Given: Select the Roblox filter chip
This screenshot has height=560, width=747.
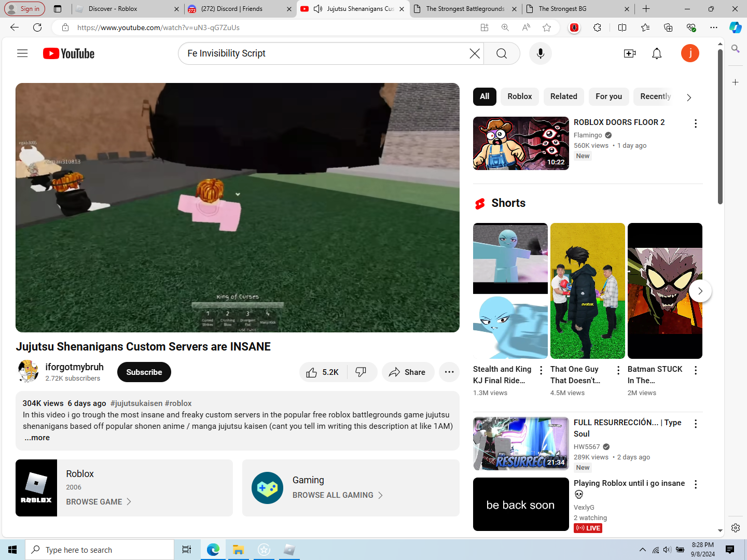Looking at the screenshot, I should (520, 96).
